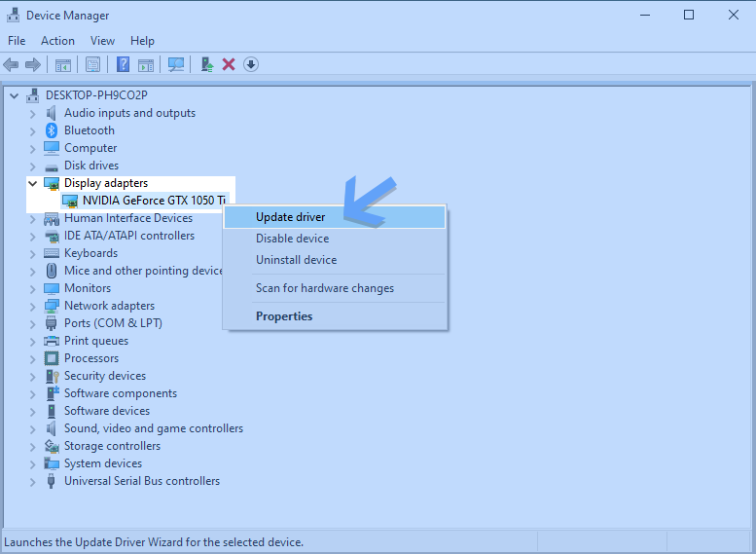
Task: Click the Processors chip icon
Action: (x=52, y=358)
